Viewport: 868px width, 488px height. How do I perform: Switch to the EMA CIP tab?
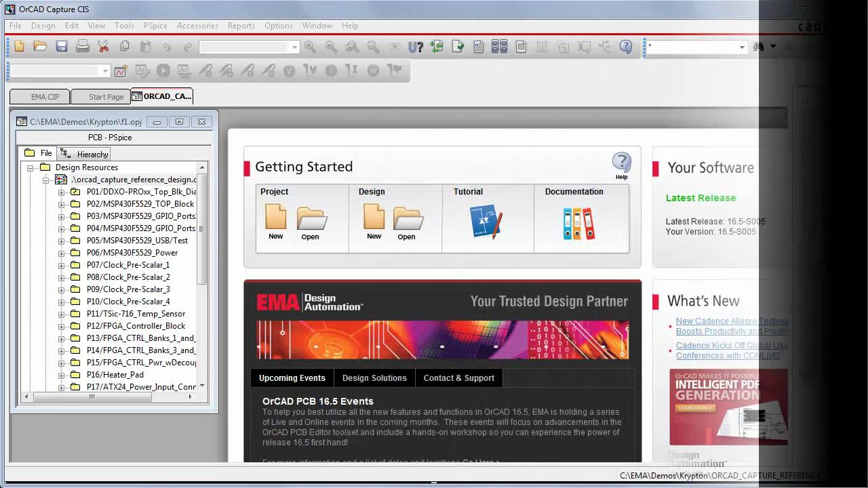tap(40, 96)
